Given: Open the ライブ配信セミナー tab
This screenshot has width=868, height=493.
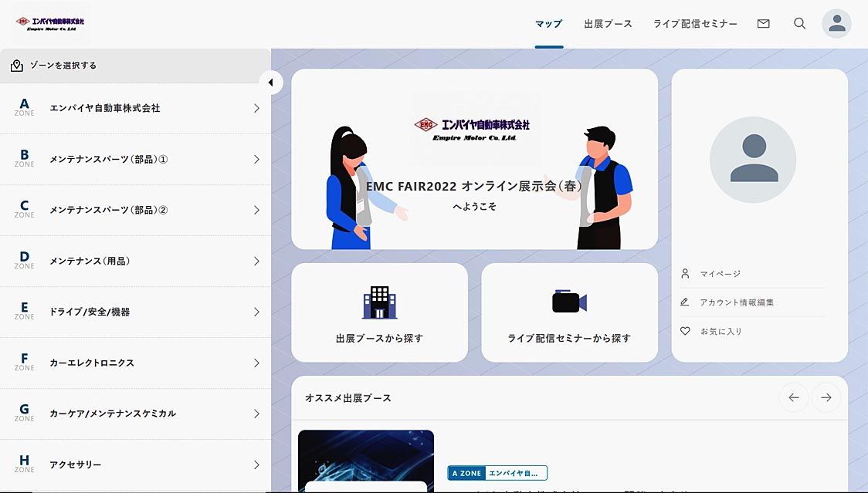Looking at the screenshot, I should tap(695, 24).
